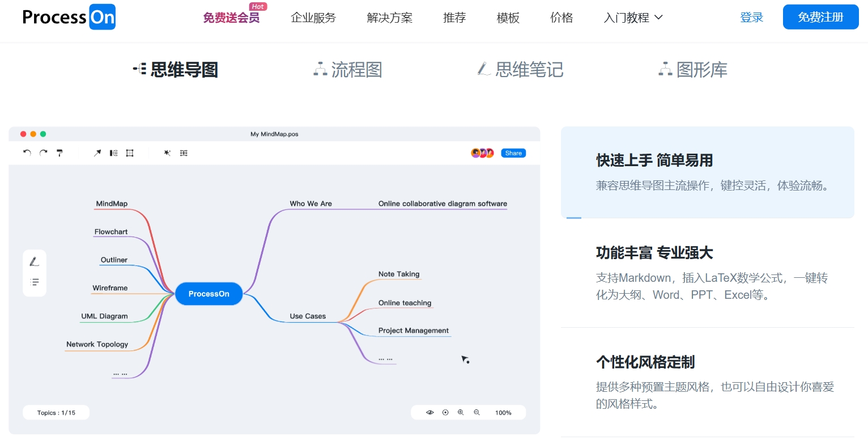This screenshot has width=868, height=440.
Task: Open the 价格 menu item
Action: click(x=561, y=18)
